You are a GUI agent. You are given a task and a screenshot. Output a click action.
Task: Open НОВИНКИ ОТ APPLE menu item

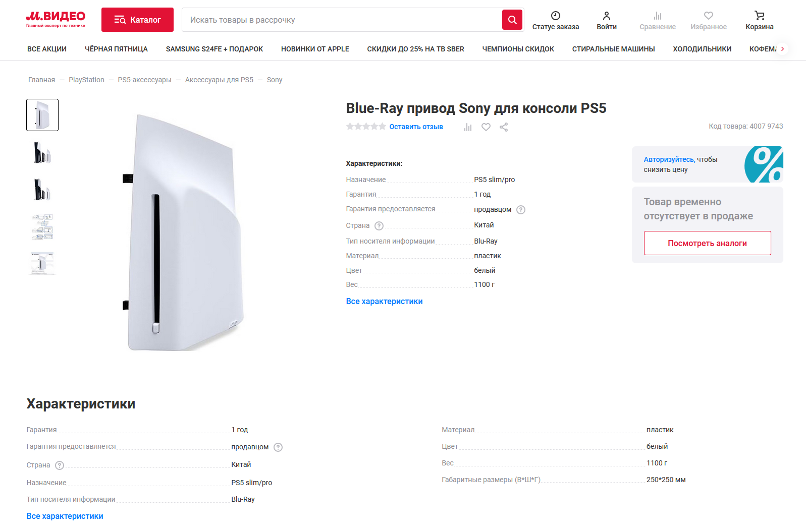click(x=315, y=49)
